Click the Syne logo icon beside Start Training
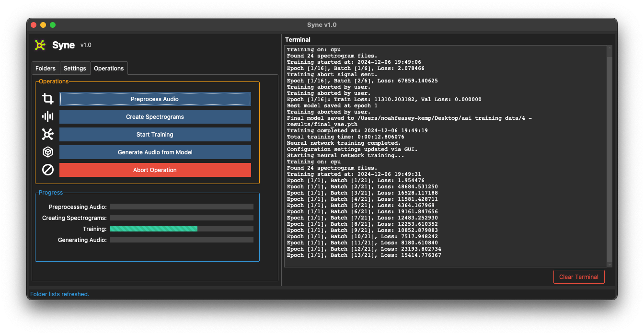Screen dimensions: 644x335 click(x=47, y=134)
